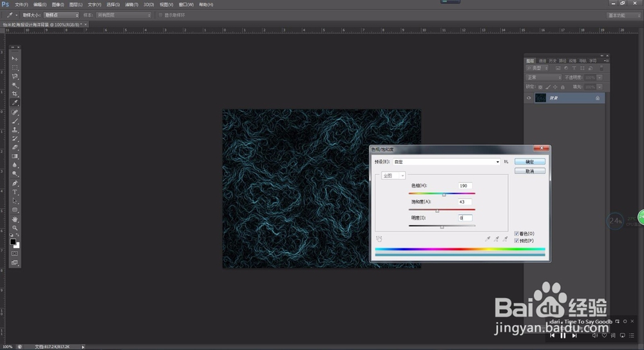Screen dimensions: 644x350
Task: Select the Zoom tool
Action: [x=15, y=228]
